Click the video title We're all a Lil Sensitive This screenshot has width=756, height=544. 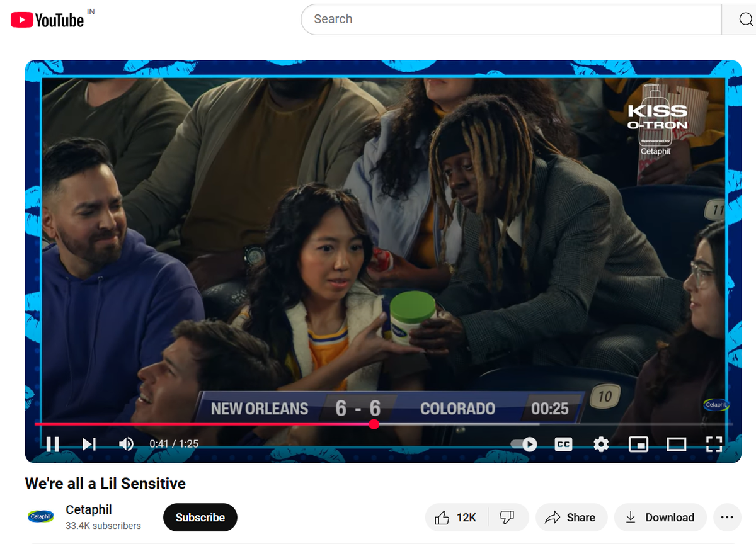[105, 484]
